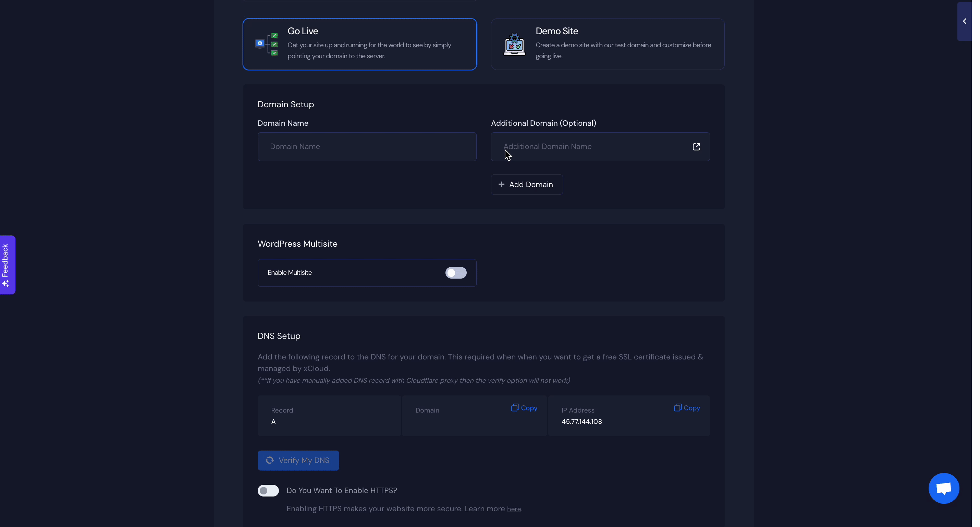Toggle the Enable HTTPS switch
Viewport: 980px width, 527px height.
point(268,490)
